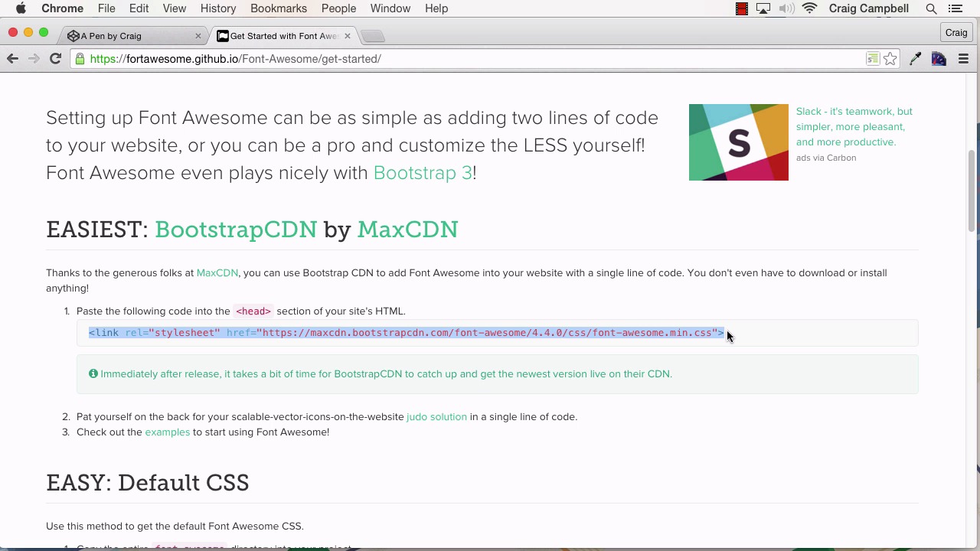Click the Craig profile button
Screen dimensions: 980x551
pyautogui.click(x=956, y=33)
